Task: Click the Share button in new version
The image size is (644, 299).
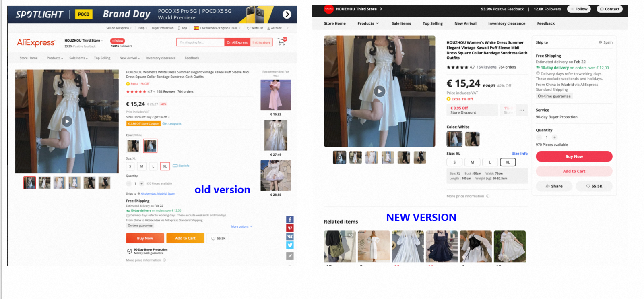Action: [554, 186]
